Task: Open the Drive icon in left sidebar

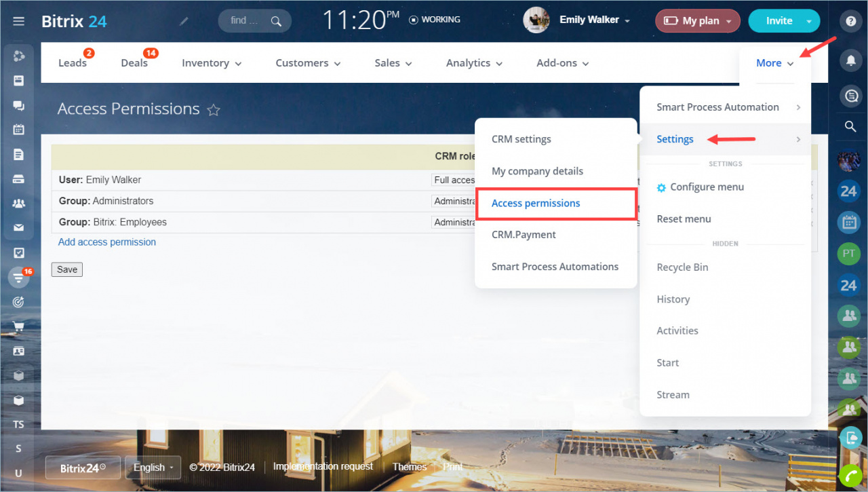Action: [x=19, y=179]
